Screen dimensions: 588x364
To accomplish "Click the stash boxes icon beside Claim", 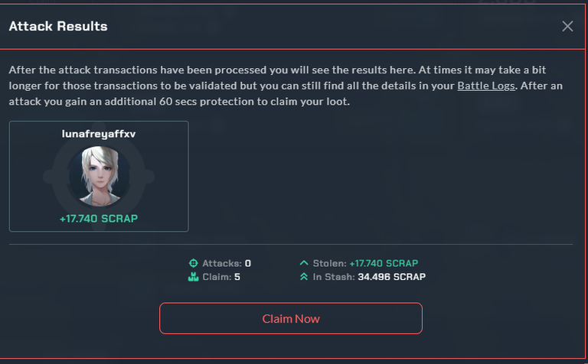I will [193, 277].
